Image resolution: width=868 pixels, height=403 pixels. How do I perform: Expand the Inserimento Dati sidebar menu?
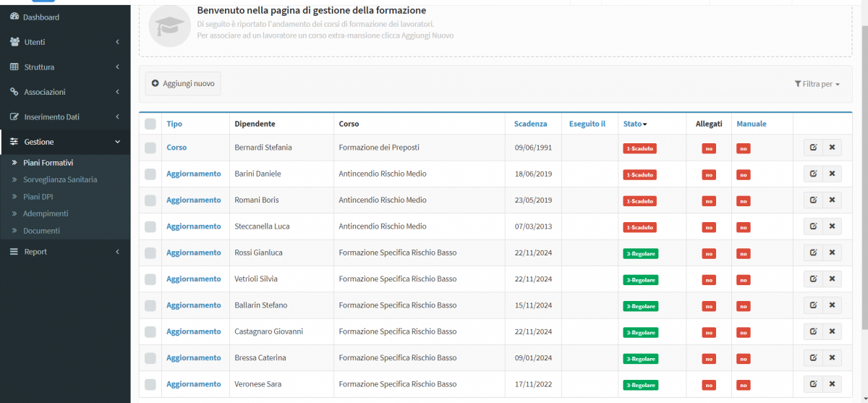coord(65,116)
